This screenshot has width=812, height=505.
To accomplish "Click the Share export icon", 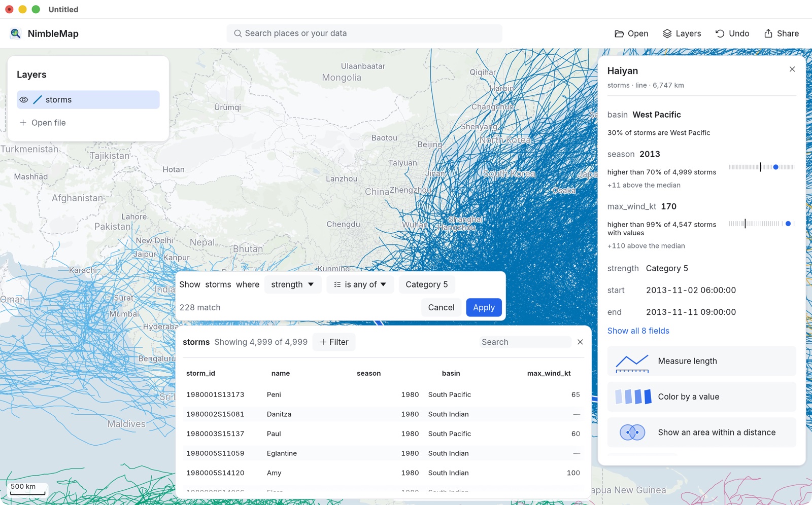I will [768, 33].
